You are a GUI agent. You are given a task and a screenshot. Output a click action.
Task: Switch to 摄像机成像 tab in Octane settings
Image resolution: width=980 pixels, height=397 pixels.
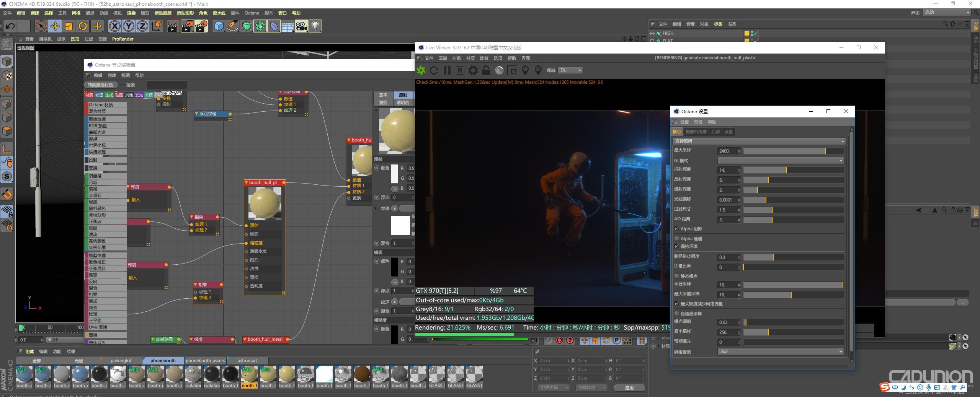pos(696,132)
